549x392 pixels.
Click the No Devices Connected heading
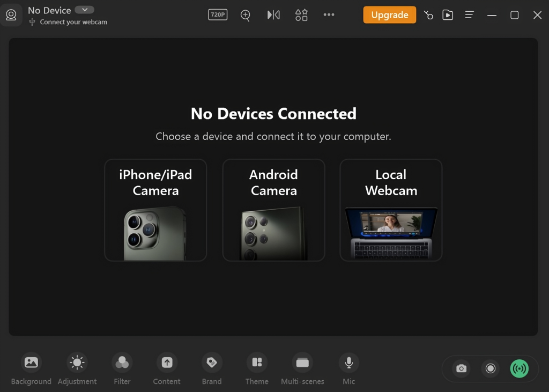[x=273, y=114]
